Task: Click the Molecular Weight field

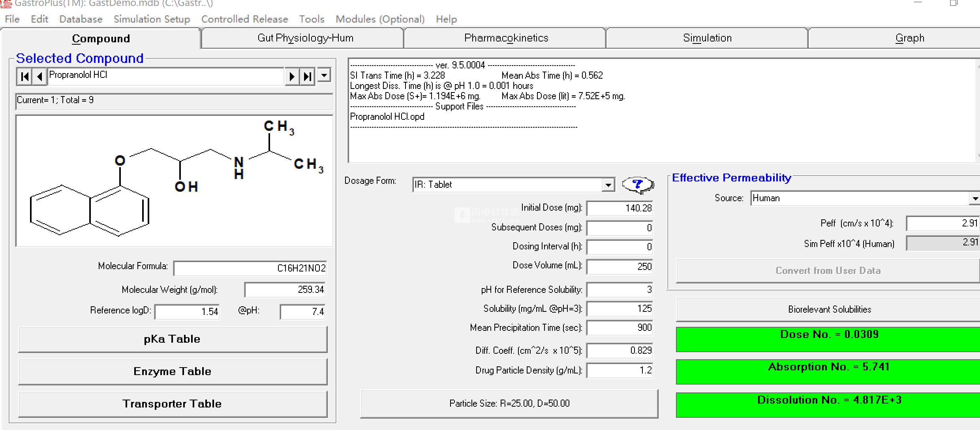Action: (285, 290)
